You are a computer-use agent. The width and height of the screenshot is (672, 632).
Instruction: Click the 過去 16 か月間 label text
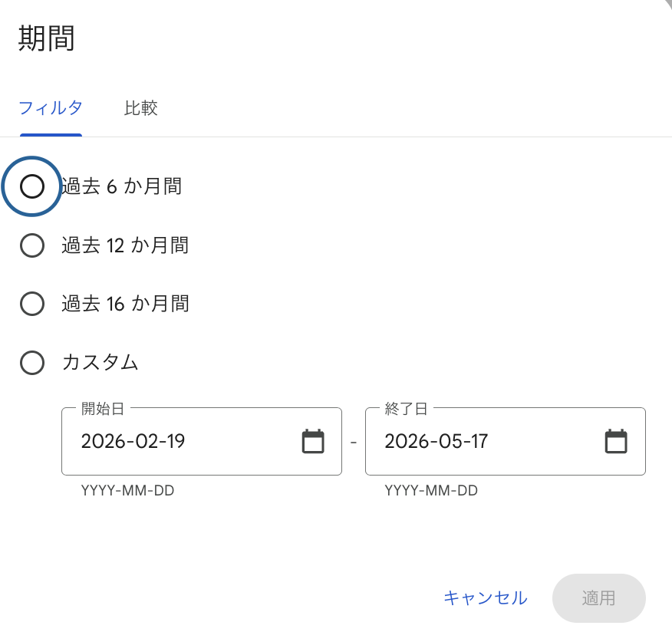tap(125, 304)
